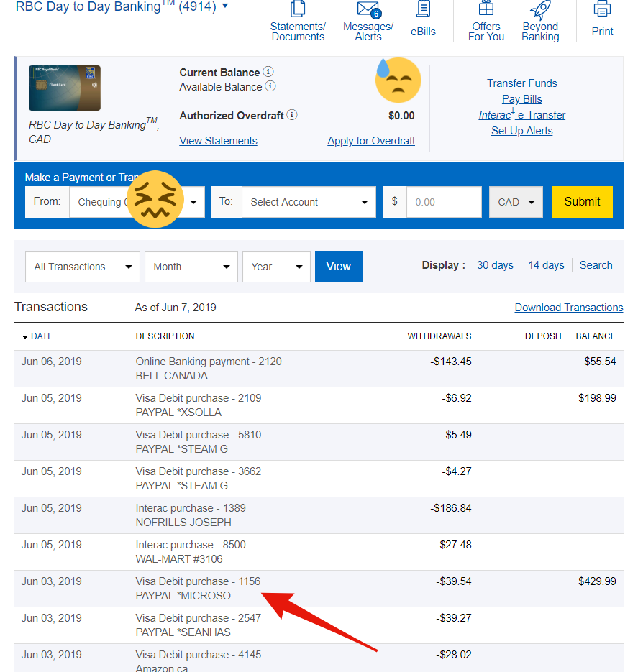This screenshot has height=672, width=638.
Task: Click the -$4.27 withdrawal amount
Action: click(x=457, y=471)
